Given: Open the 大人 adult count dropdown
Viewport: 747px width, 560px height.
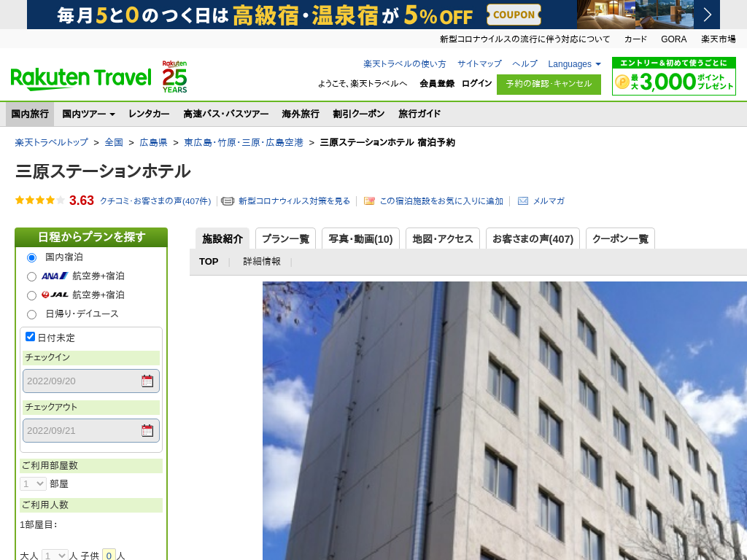Looking at the screenshot, I should coord(54,555).
